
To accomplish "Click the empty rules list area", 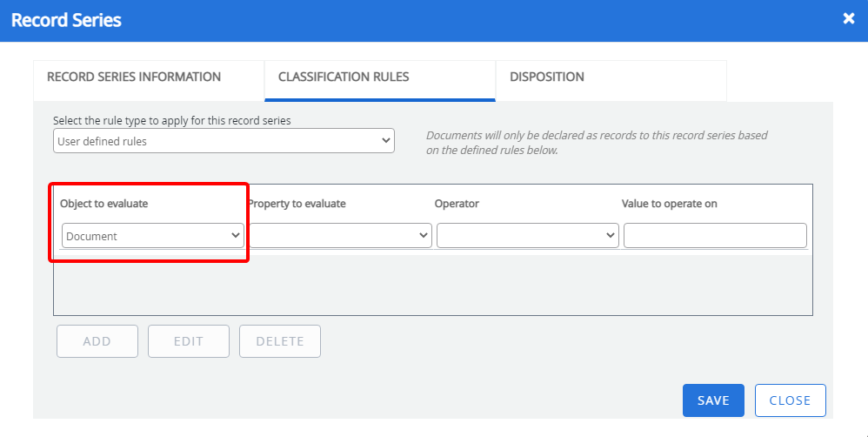I will (432, 285).
